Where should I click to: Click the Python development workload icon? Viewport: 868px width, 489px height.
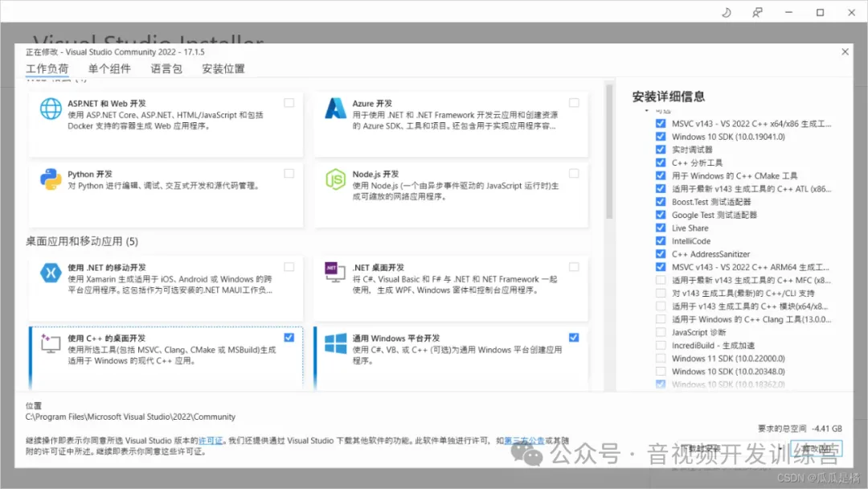pos(51,179)
